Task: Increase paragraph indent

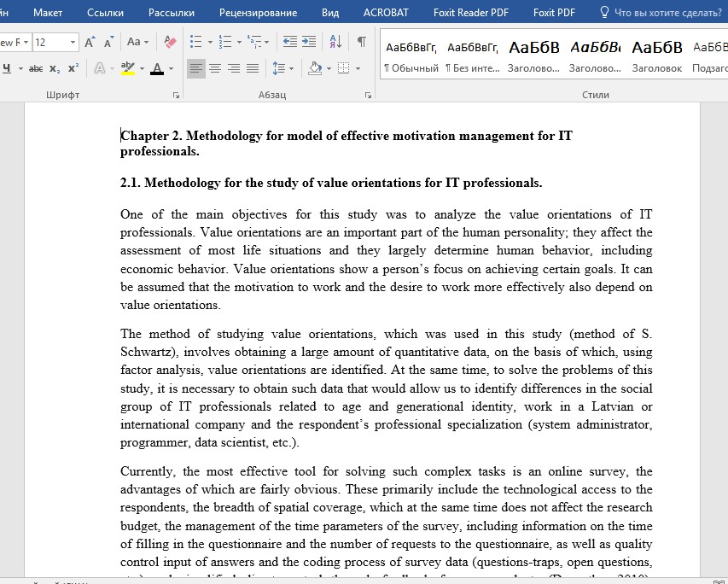Action: (x=309, y=42)
